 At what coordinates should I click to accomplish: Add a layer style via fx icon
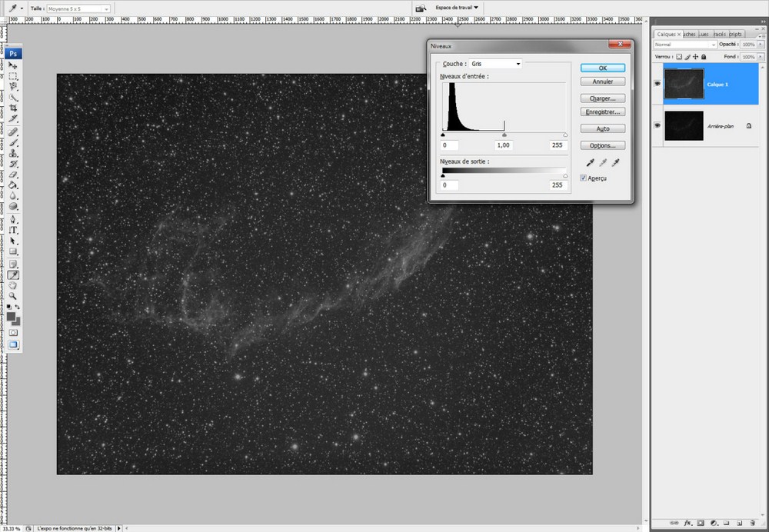[687, 524]
